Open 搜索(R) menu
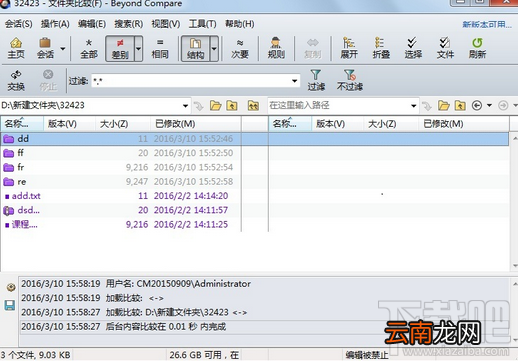 coord(128,24)
